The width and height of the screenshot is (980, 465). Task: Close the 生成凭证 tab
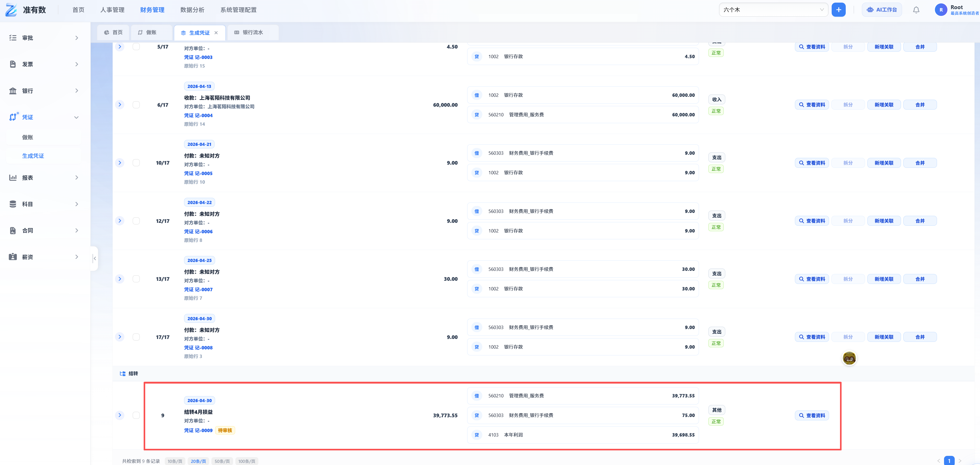216,33
